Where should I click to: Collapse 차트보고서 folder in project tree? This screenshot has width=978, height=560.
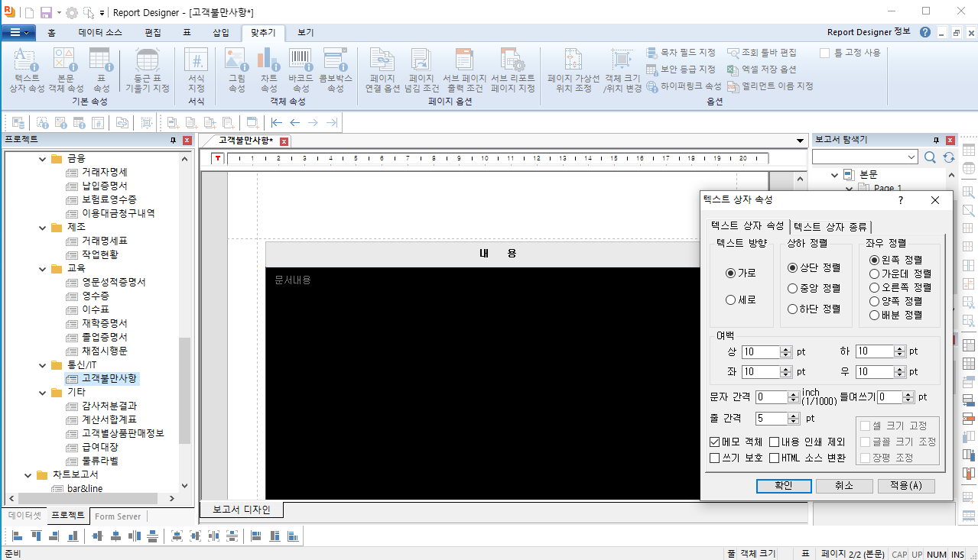(28, 475)
